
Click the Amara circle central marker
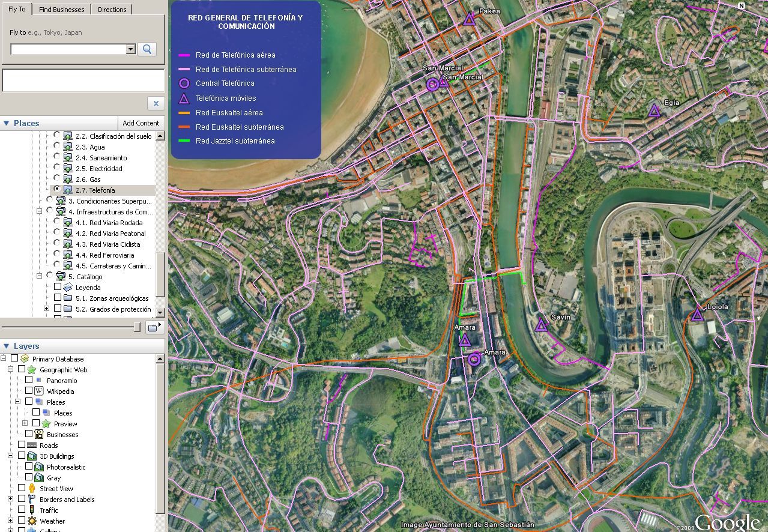click(x=474, y=360)
